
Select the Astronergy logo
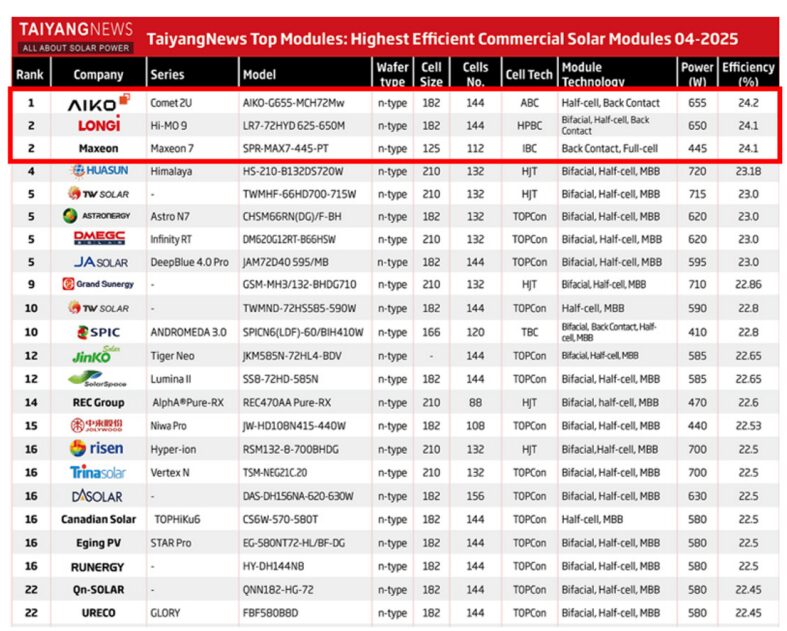[98, 217]
